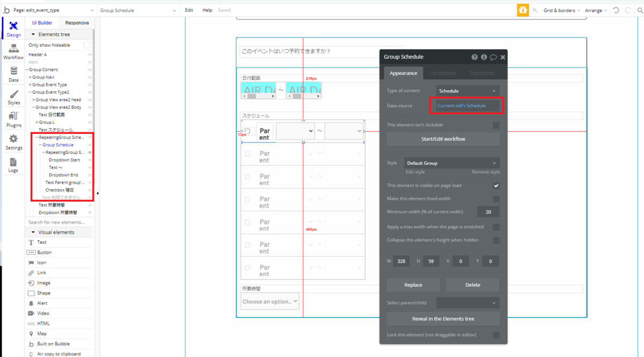
Task: Add an Icon visual element
Action: click(x=59, y=263)
